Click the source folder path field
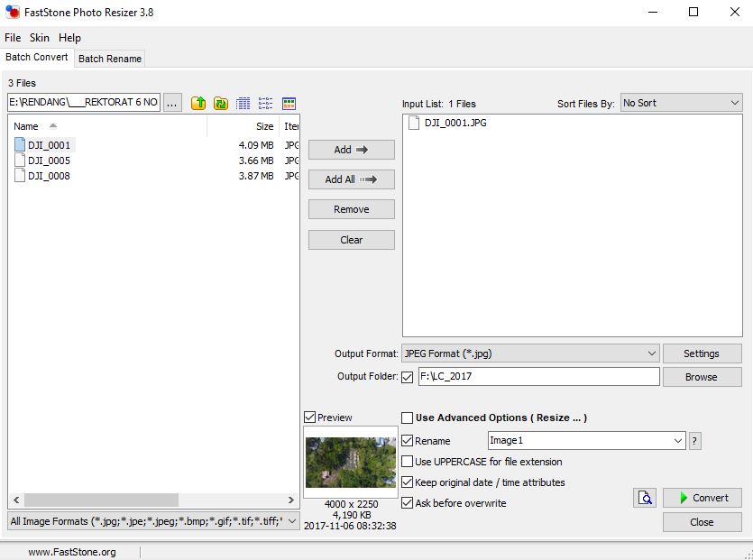The width and height of the screenshot is (753, 560). click(x=84, y=102)
